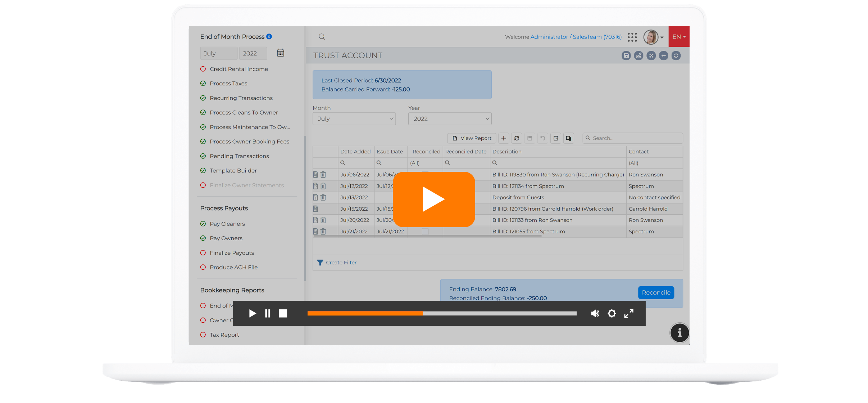Screen dimensions: 868x403
Task: Mute the video using the speaker icon
Action: [x=595, y=313]
